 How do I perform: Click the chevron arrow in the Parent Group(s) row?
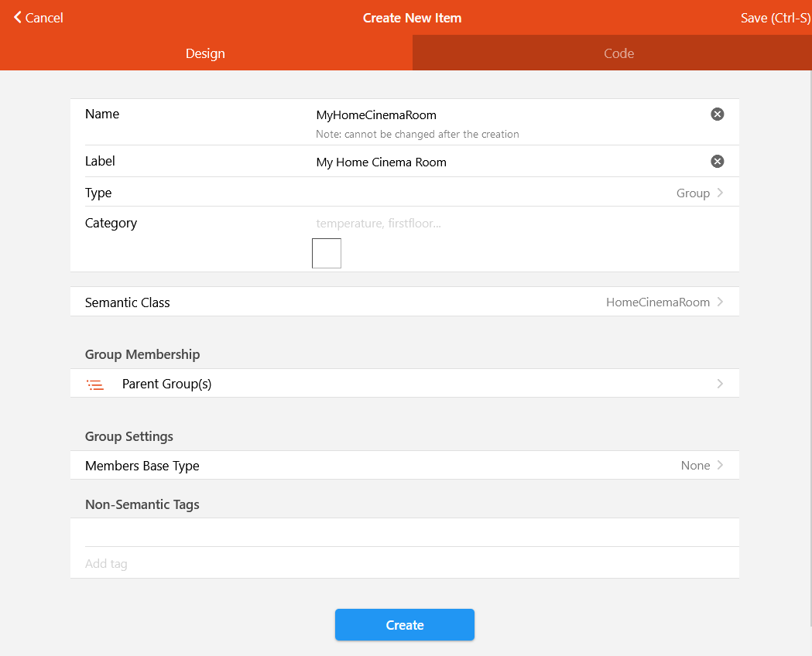coord(720,384)
